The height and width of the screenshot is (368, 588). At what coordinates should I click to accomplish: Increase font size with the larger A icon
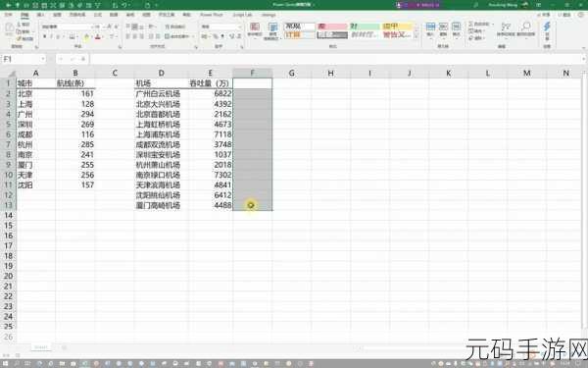point(109,26)
